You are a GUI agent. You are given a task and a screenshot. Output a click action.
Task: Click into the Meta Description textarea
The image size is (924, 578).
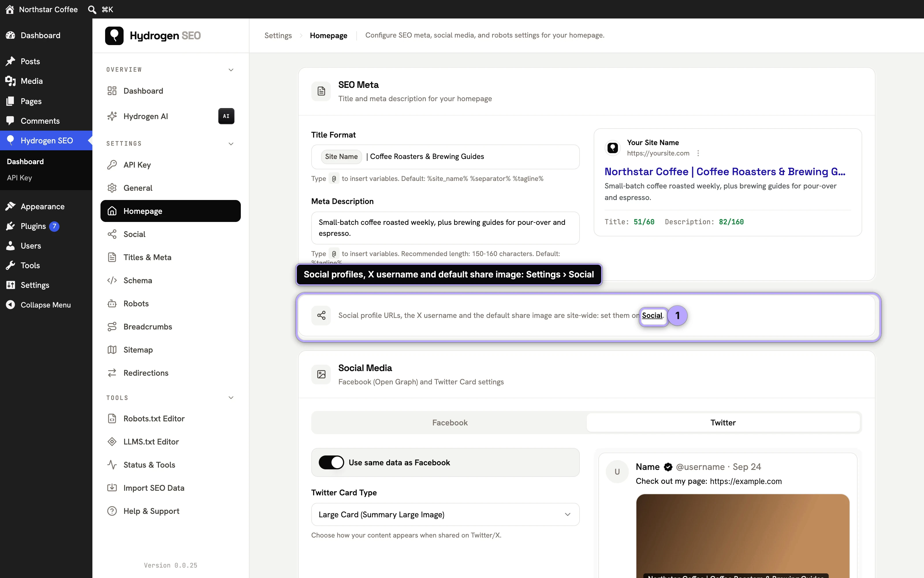[445, 228]
